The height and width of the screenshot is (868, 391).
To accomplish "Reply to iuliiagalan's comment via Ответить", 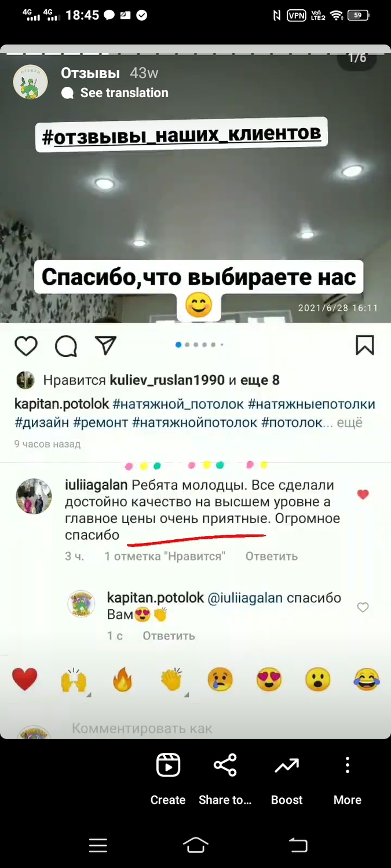I will [x=272, y=556].
